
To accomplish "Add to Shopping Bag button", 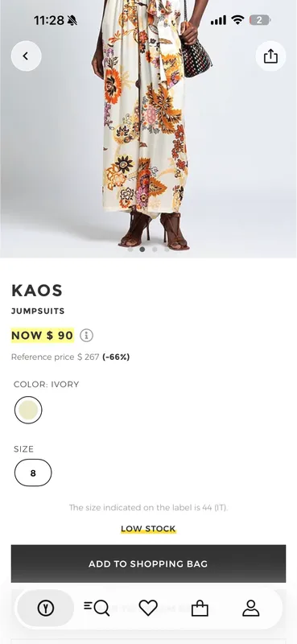I will pyautogui.click(x=148, y=563).
